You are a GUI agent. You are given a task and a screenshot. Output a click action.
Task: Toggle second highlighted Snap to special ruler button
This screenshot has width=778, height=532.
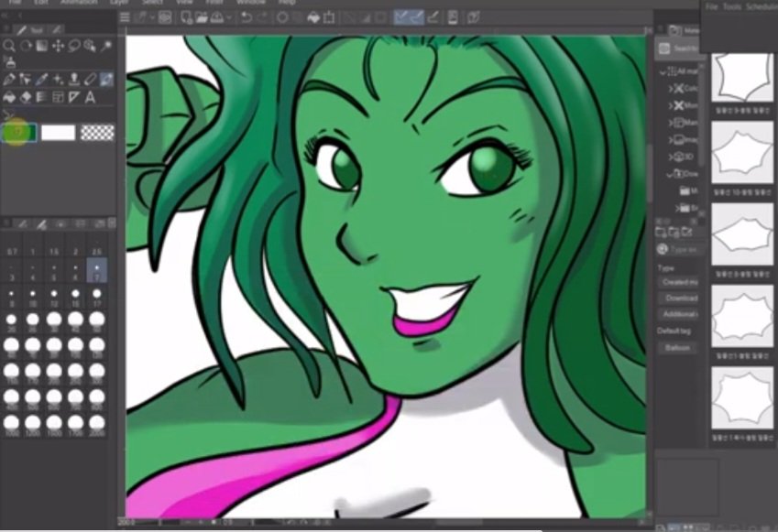(417, 17)
